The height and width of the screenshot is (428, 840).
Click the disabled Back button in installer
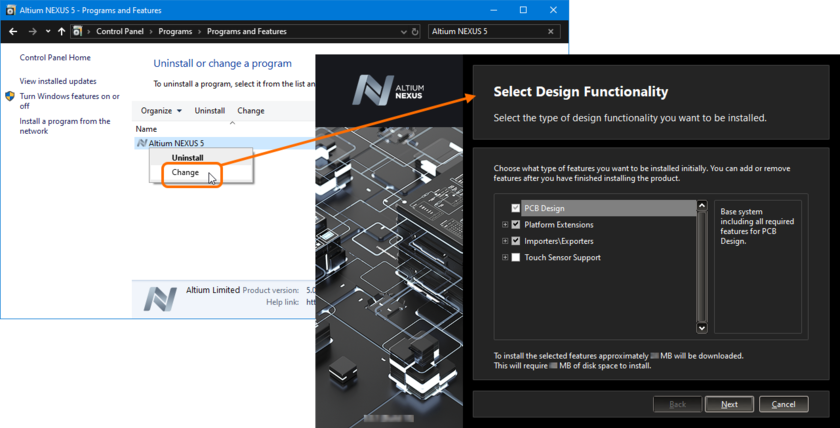pos(678,404)
